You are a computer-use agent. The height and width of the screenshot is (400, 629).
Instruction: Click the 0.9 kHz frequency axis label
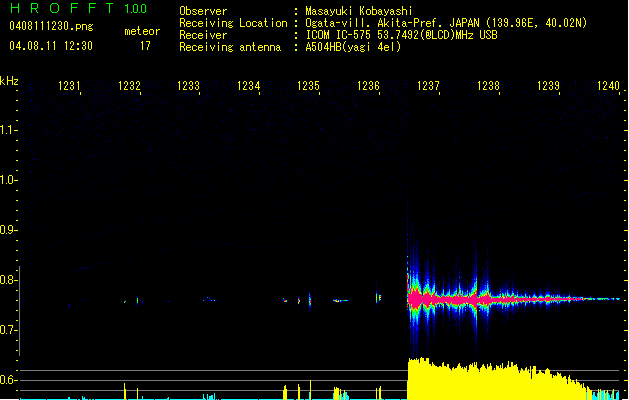(x=7, y=230)
